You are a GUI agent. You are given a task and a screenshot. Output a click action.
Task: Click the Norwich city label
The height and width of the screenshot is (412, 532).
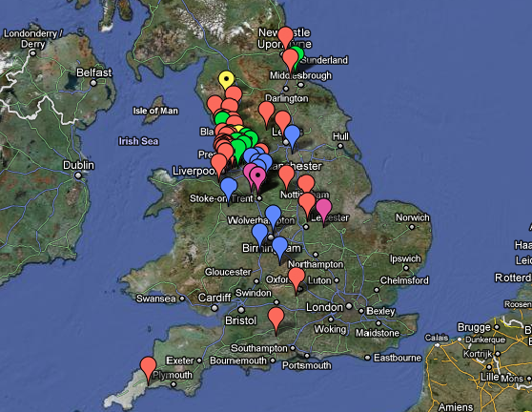tap(413, 217)
